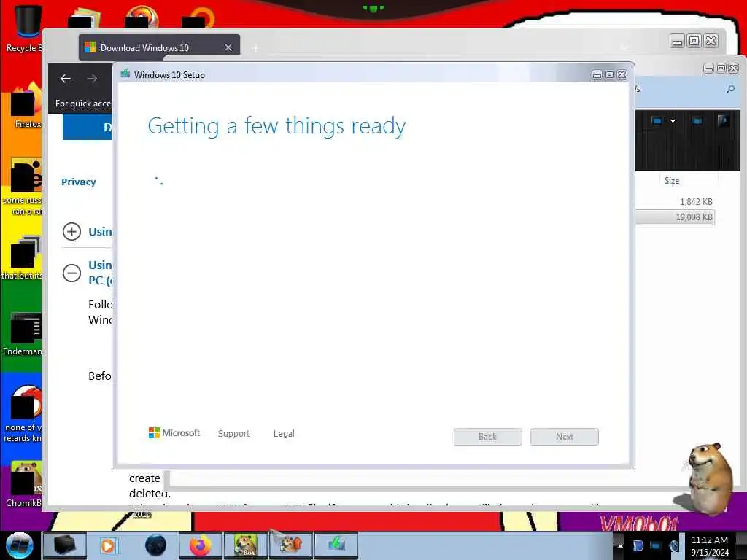The width and height of the screenshot is (747, 560).
Task: Click the blue download button on webpage
Action: click(x=88, y=127)
